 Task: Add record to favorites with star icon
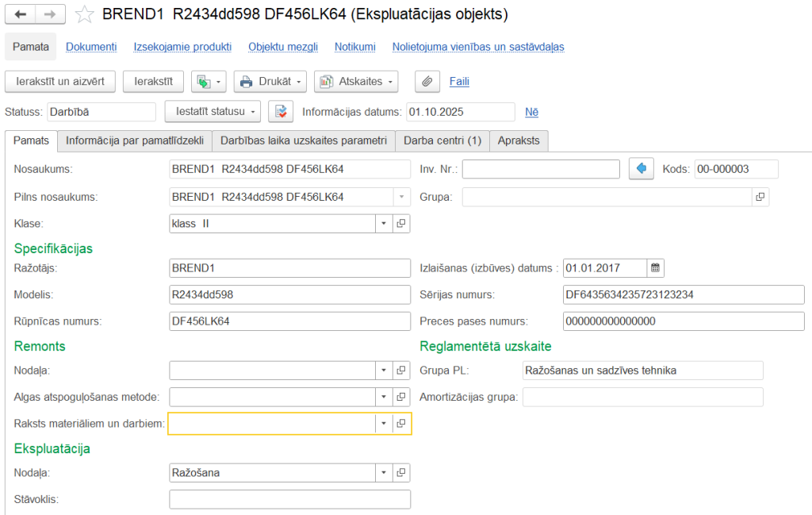83,13
